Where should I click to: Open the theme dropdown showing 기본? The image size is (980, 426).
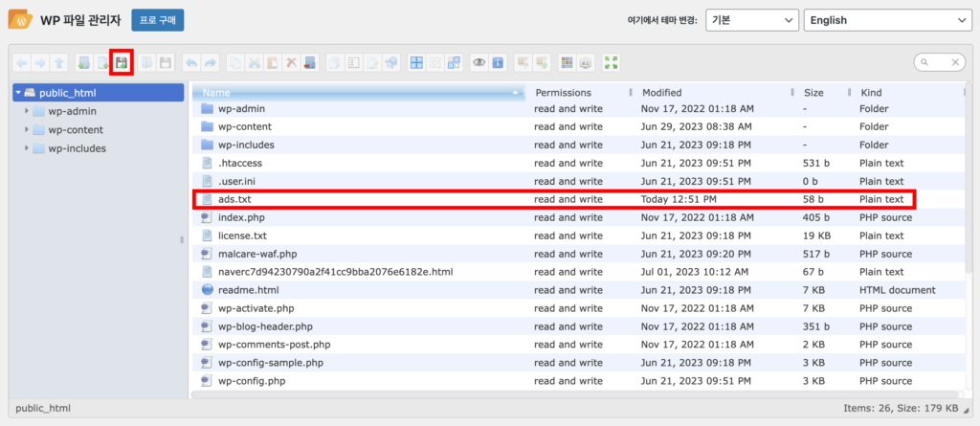(x=751, y=20)
